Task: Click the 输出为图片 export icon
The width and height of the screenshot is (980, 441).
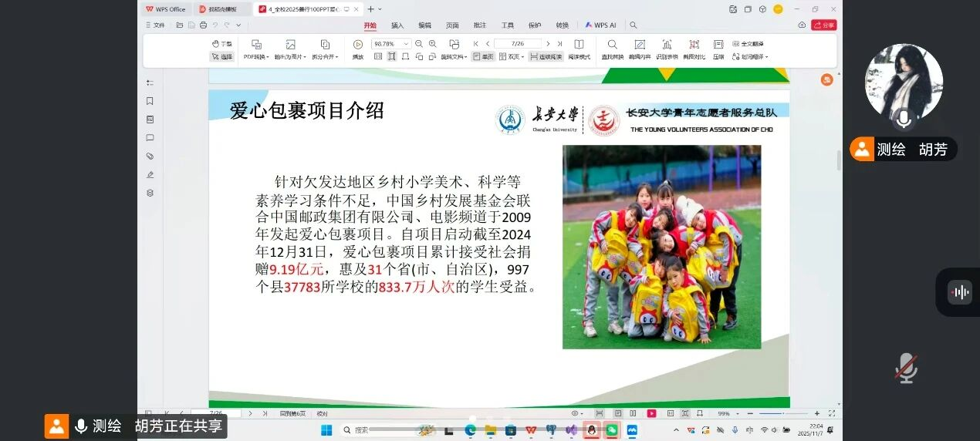Action: 290,45
